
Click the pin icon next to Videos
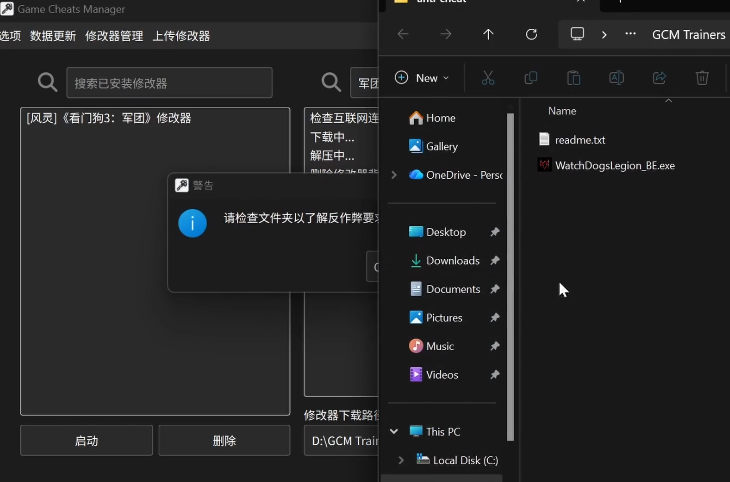click(x=494, y=374)
